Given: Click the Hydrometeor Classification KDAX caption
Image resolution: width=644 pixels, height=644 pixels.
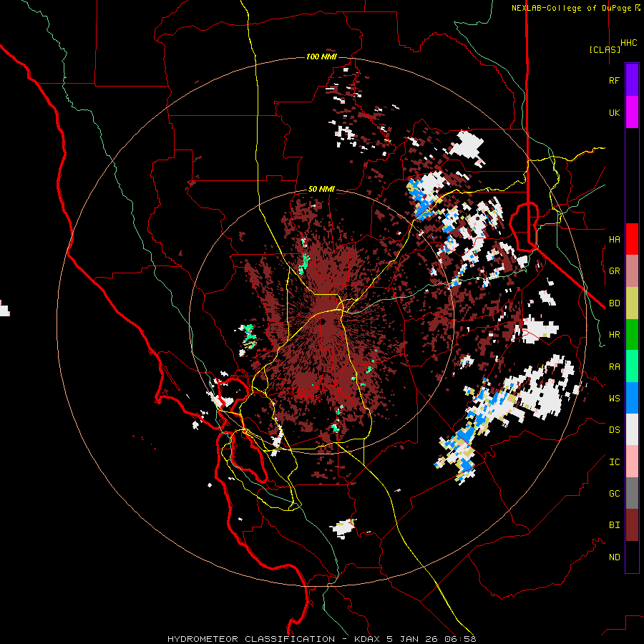Looking at the screenshot, I should coord(321,639).
